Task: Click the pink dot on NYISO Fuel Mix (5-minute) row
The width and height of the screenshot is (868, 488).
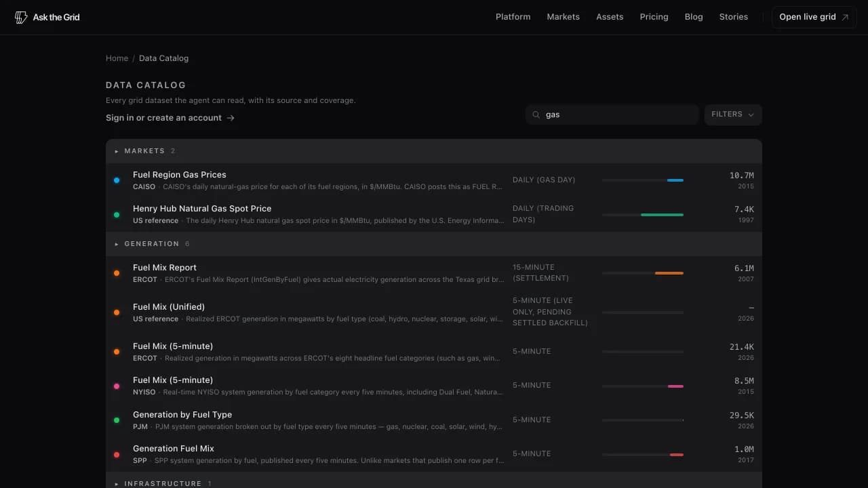Action: click(x=117, y=386)
